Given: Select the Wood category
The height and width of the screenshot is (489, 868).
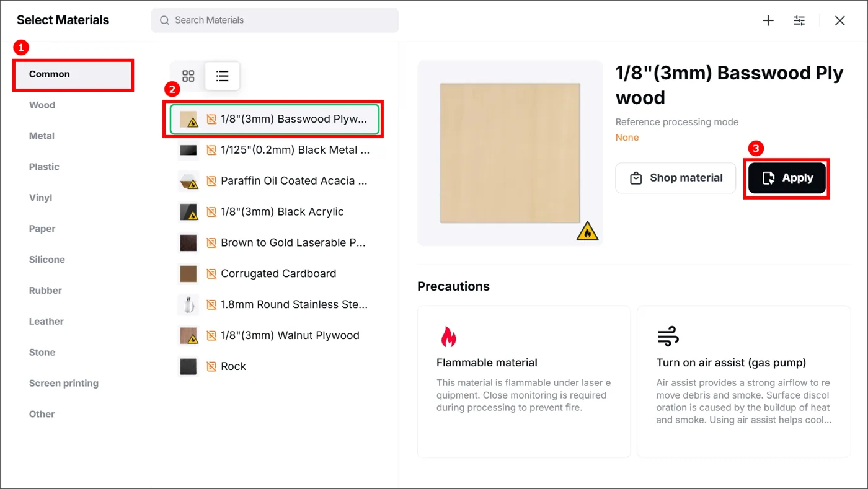Looking at the screenshot, I should click(42, 105).
